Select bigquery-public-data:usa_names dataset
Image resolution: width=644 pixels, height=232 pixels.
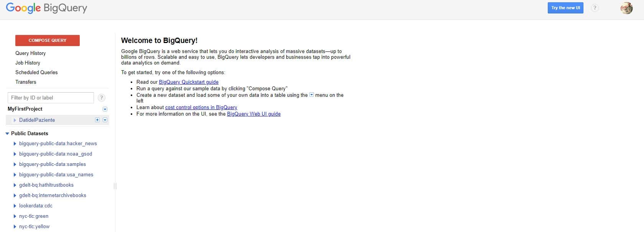56,175
